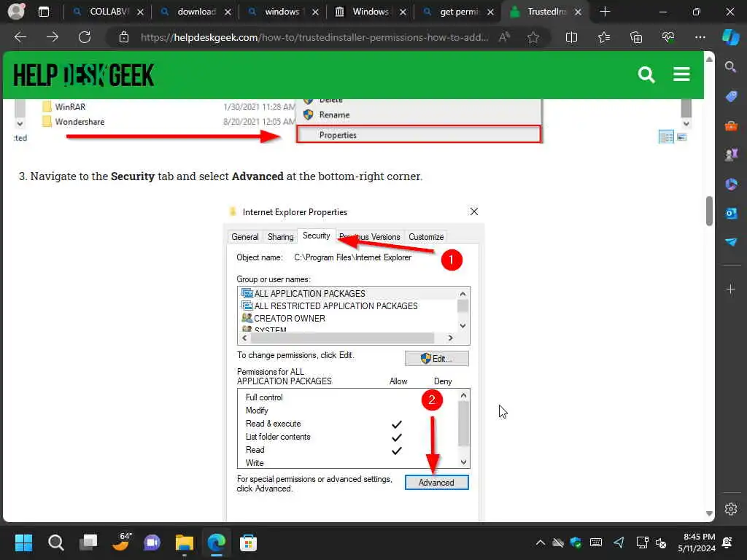Open split screen view
The height and width of the screenshot is (560, 747).
(x=571, y=37)
